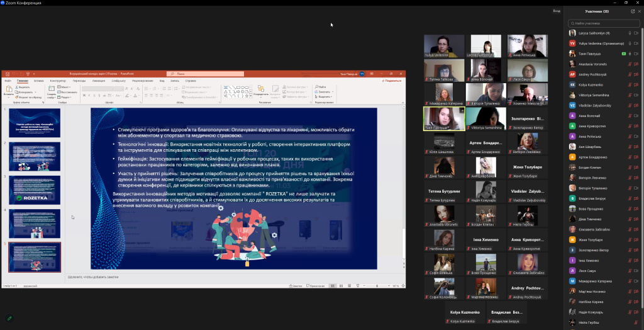644x330 pixels.
Task: Click the Поделиться button in PowerPoint
Action: [392, 81]
